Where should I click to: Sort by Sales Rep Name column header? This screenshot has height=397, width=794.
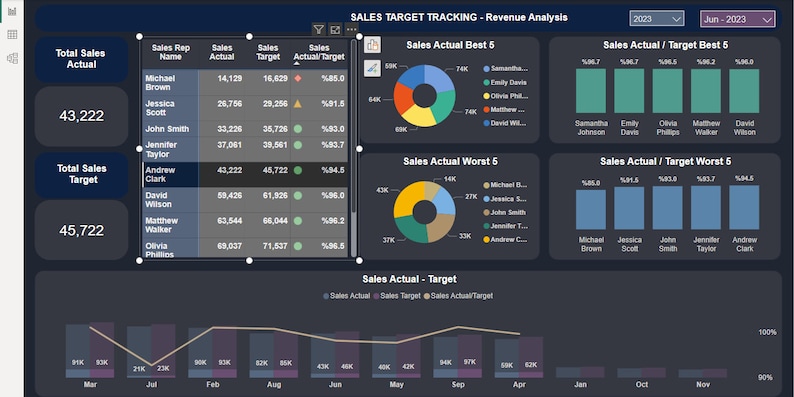[171, 53]
